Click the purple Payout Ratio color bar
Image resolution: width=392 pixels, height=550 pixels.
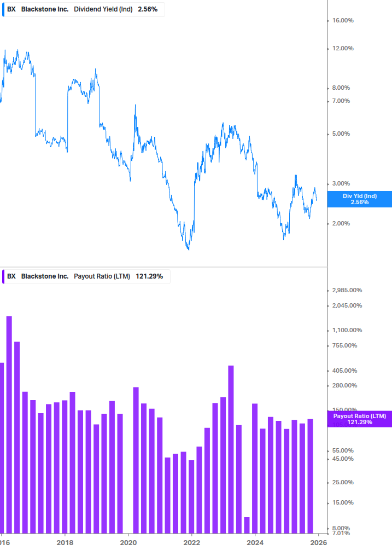(3, 276)
